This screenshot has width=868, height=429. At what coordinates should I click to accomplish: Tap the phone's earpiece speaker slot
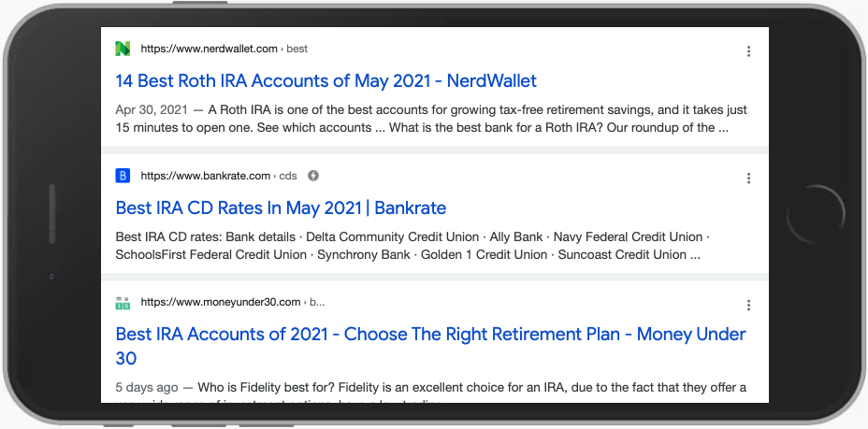(x=53, y=216)
